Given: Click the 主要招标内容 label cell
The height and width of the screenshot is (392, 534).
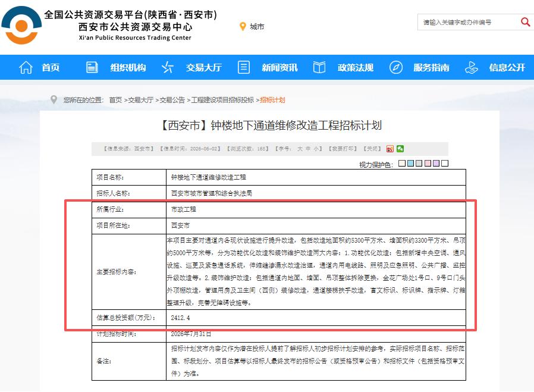Looking at the screenshot, I should click(129, 272).
